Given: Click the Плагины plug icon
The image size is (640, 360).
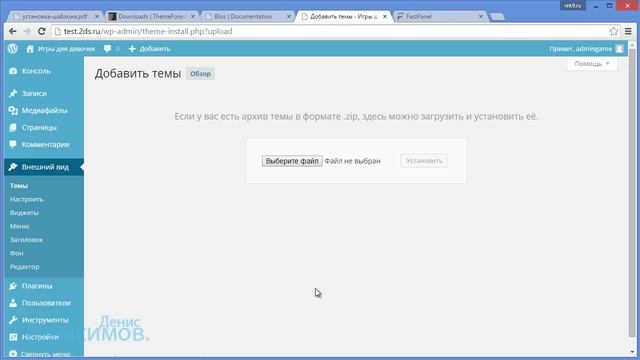Looking at the screenshot, I should coord(13,286).
